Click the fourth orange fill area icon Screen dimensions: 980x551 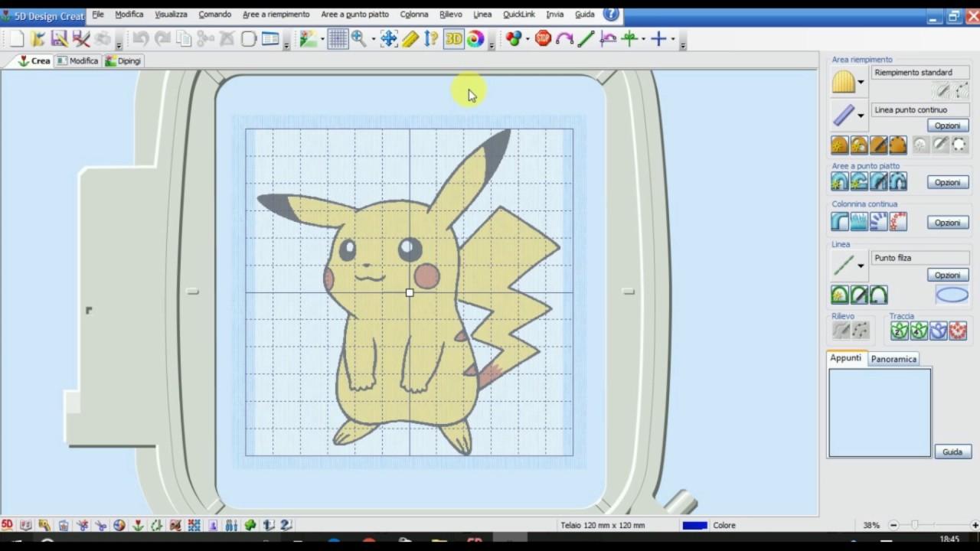tap(898, 145)
